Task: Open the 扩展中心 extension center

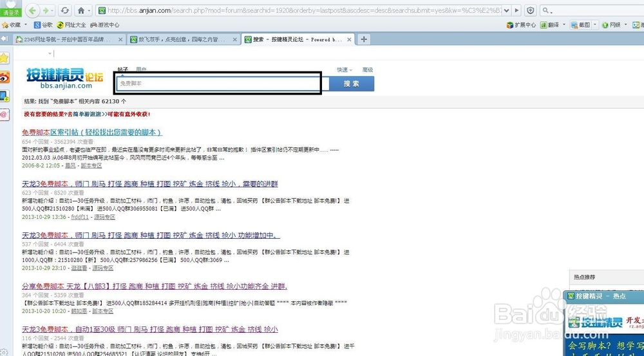Action: 521,25
